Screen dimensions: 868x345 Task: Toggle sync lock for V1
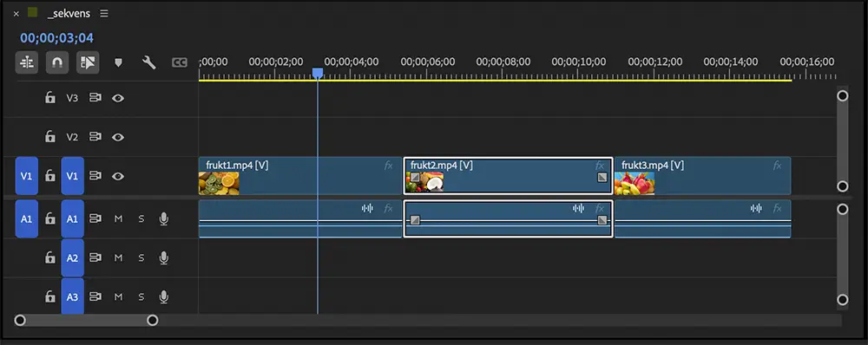(95, 176)
